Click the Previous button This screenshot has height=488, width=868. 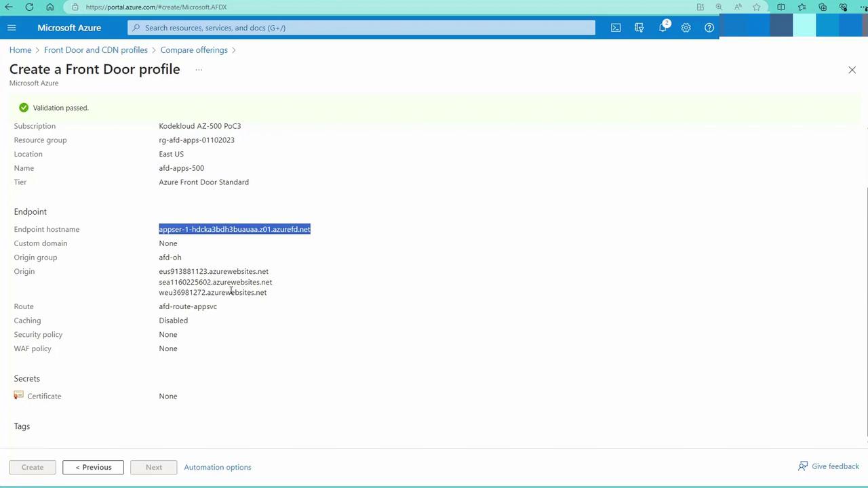click(93, 467)
